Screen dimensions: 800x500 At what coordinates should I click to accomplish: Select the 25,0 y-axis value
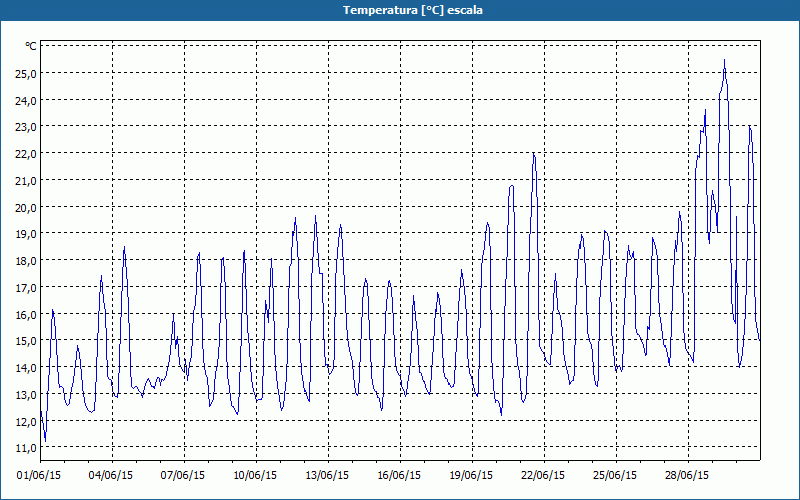point(26,73)
